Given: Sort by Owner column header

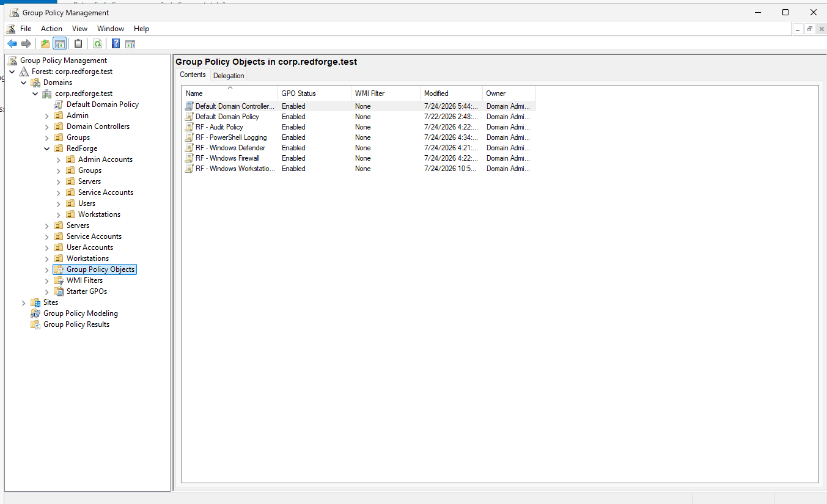Looking at the screenshot, I should point(509,93).
